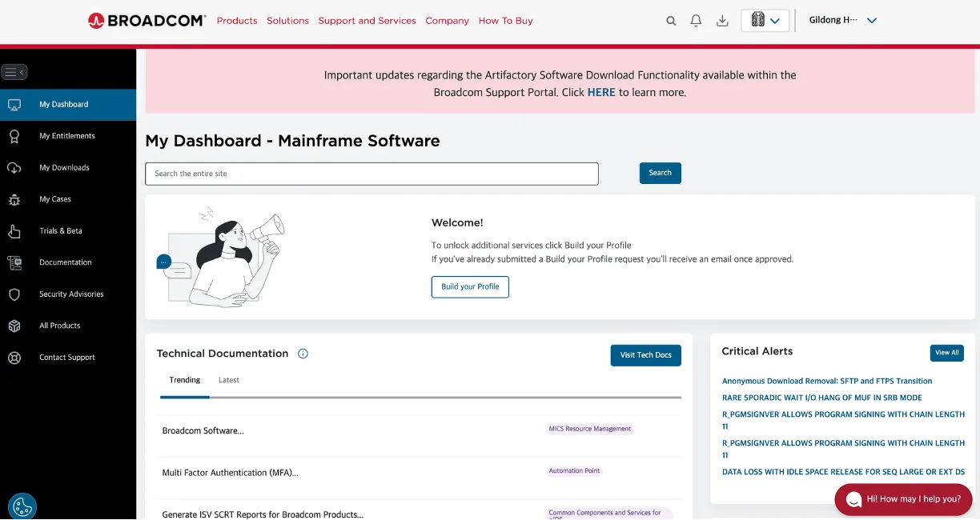Click the MICS Resource Management tag
980x520 pixels.
pyautogui.click(x=590, y=429)
